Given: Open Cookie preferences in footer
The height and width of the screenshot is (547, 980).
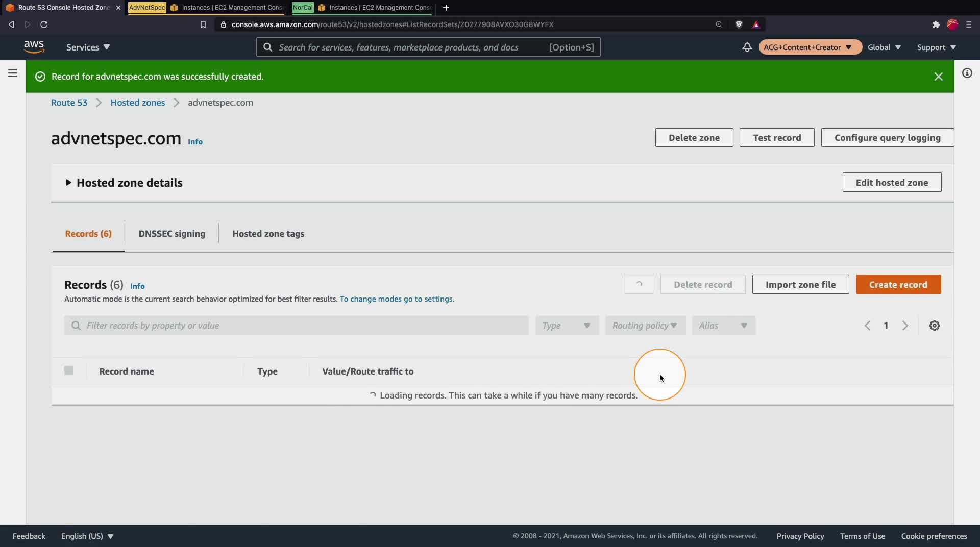Looking at the screenshot, I should [x=934, y=536].
